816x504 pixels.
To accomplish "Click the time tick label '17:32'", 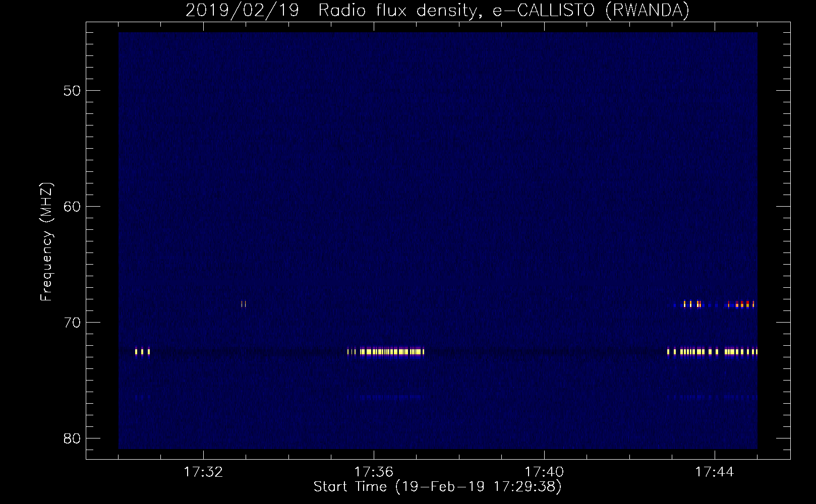I will [x=203, y=472].
